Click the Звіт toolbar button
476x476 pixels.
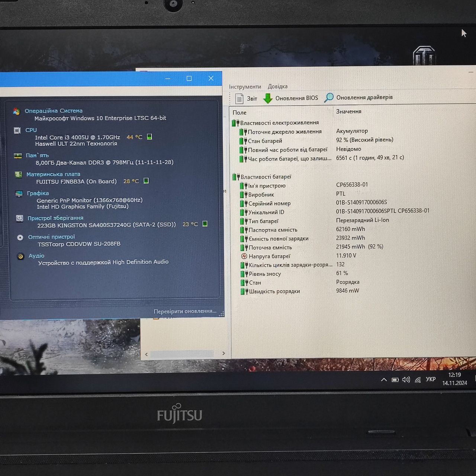246,99
